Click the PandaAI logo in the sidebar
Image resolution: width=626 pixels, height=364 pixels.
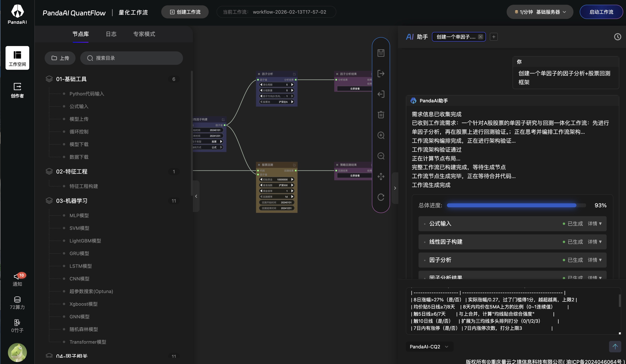point(17,14)
